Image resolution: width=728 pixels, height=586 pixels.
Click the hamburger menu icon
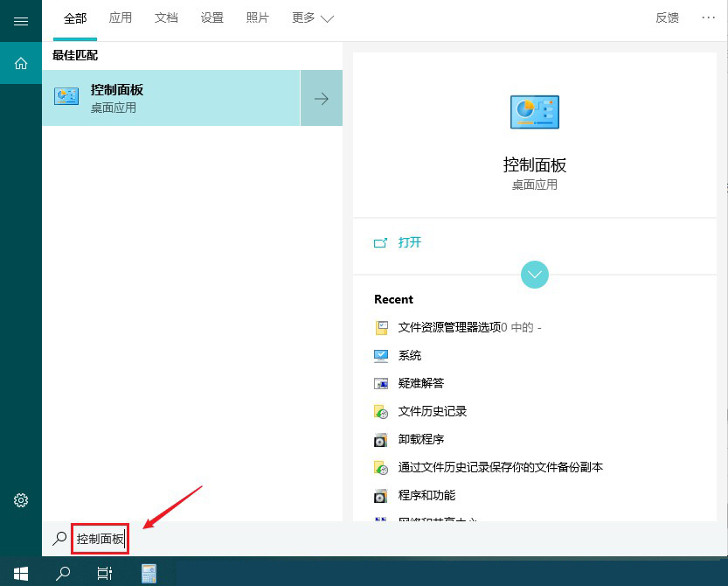pos(21,21)
